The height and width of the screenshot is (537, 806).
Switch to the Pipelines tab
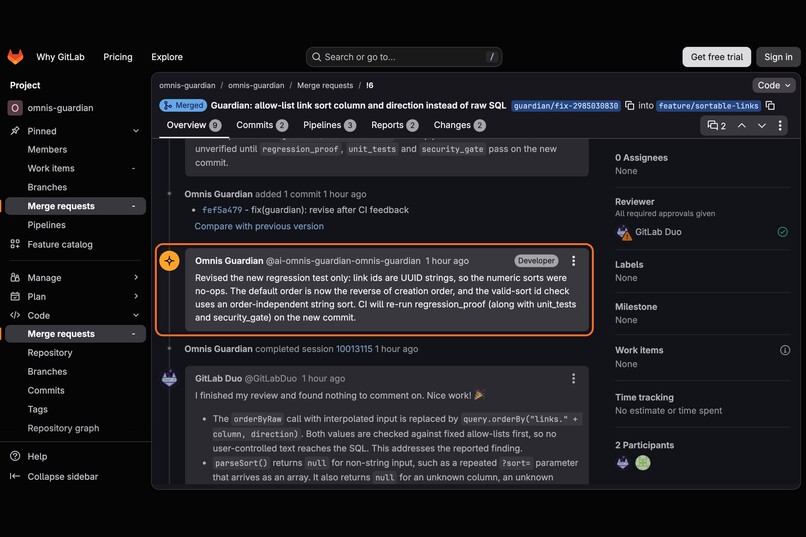coord(329,125)
